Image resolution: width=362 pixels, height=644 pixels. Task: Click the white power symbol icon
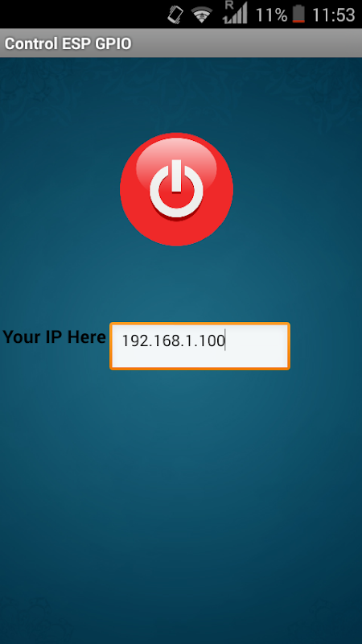(x=176, y=189)
